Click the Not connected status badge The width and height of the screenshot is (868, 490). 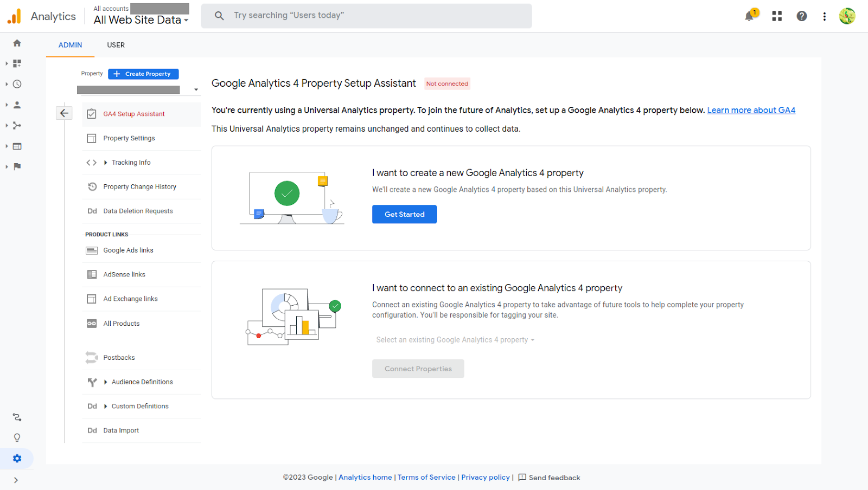(447, 83)
